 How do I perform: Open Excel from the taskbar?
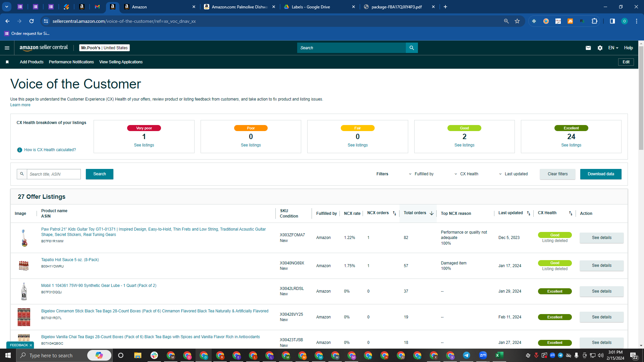[499, 355]
